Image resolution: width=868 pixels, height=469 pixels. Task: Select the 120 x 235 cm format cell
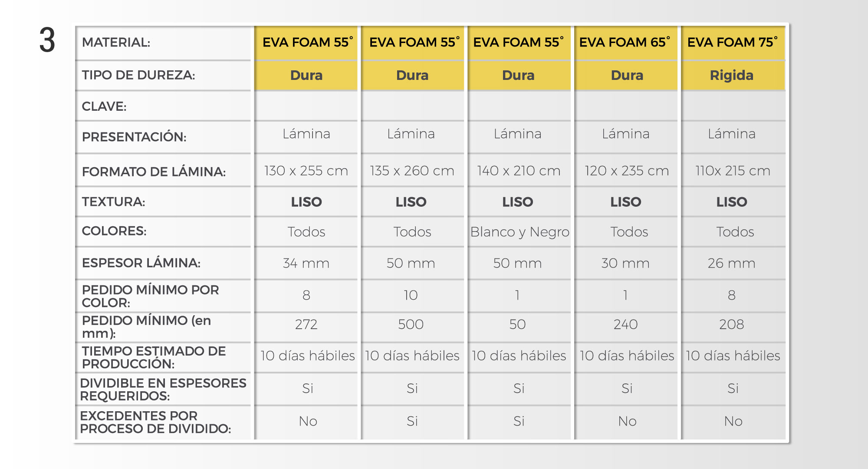[627, 171]
